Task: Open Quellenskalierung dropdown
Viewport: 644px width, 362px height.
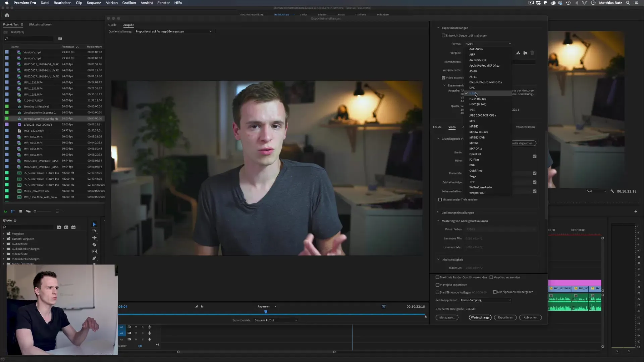Action: tap(173, 32)
